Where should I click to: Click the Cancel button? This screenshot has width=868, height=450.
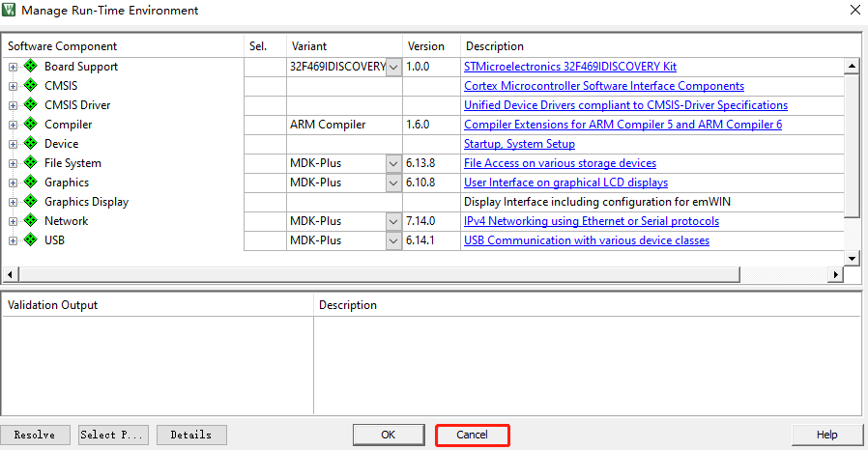pyautogui.click(x=473, y=436)
